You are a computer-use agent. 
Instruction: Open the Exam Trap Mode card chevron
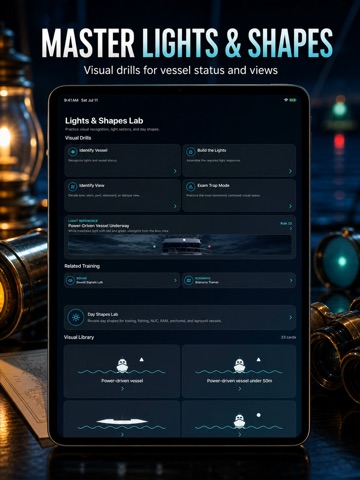(290, 206)
